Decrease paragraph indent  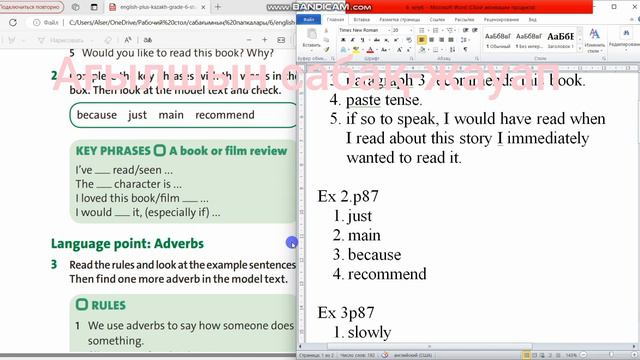465,30
